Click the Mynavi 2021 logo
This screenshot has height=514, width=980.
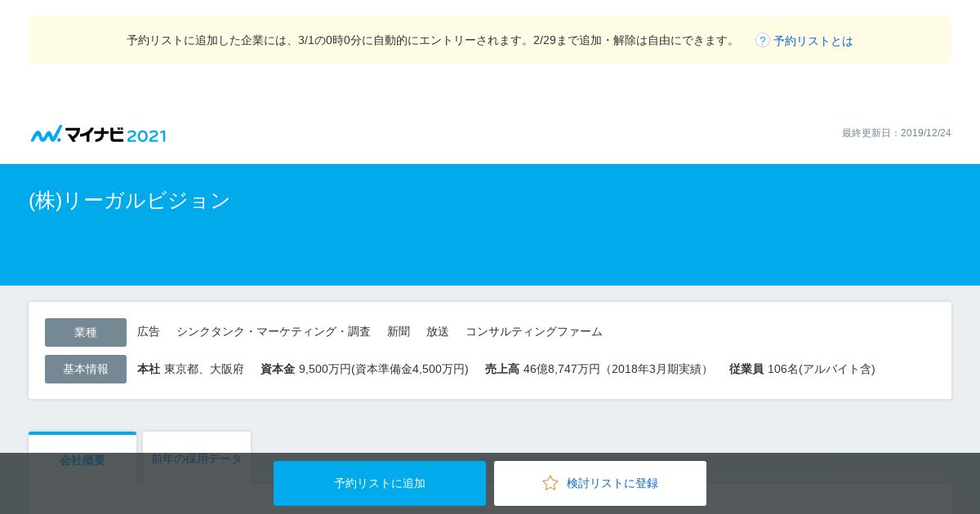pyautogui.click(x=99, y=135)
